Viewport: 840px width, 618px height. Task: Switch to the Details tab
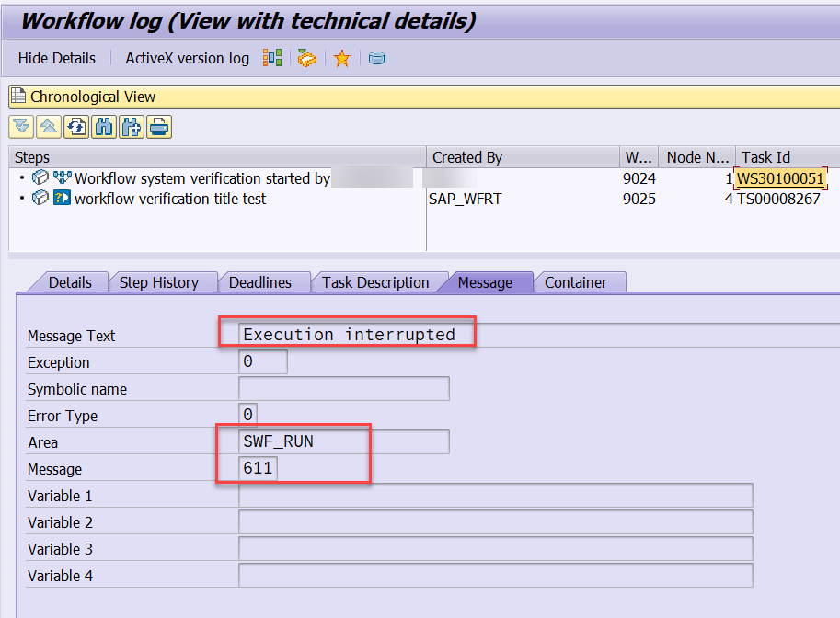pos(70,282)
